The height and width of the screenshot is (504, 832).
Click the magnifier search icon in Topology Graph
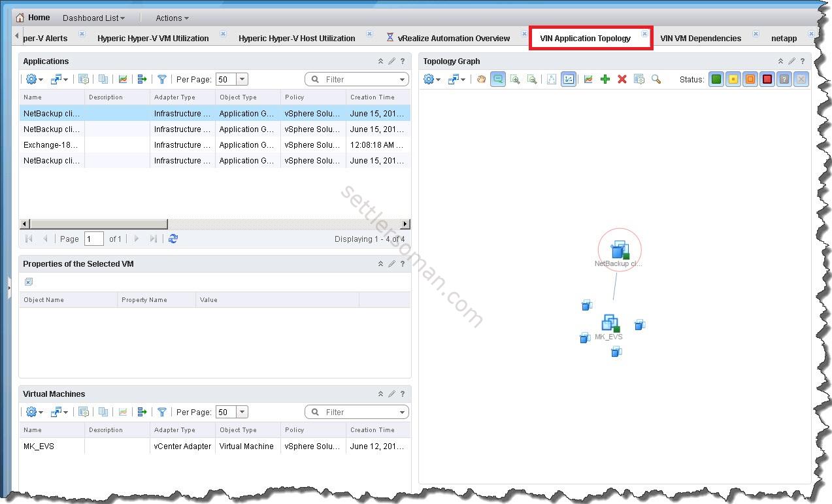(656, 79)
